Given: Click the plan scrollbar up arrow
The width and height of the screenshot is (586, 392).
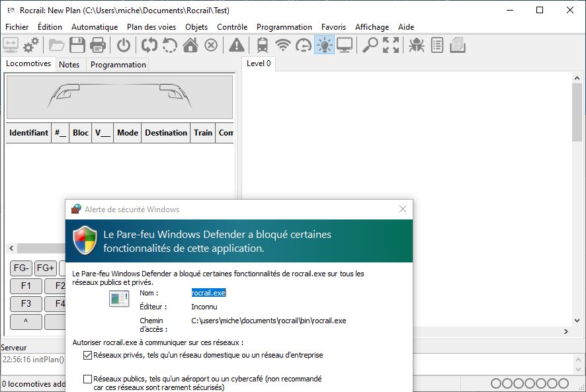Looking at the screenshot, I should point(577,78).
